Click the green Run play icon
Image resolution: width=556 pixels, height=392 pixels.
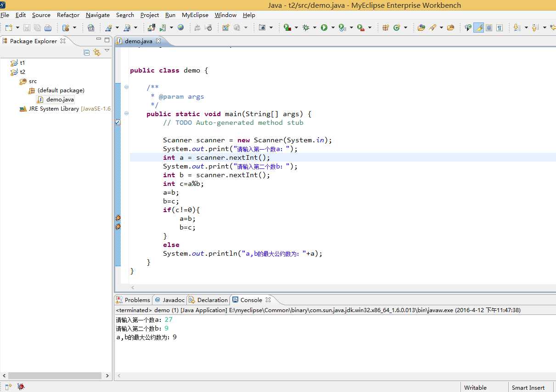(324, 28)
